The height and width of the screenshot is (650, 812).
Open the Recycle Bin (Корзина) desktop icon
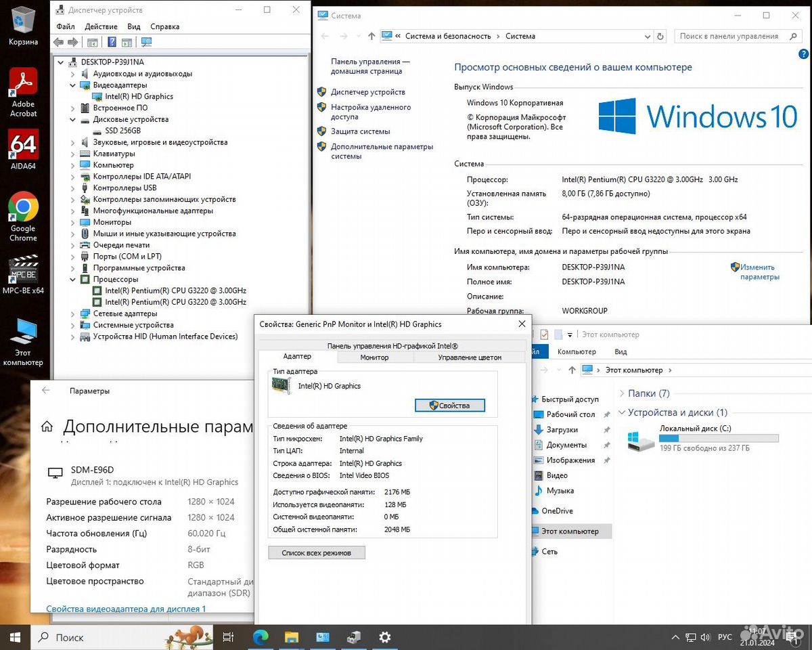(23, 26)
